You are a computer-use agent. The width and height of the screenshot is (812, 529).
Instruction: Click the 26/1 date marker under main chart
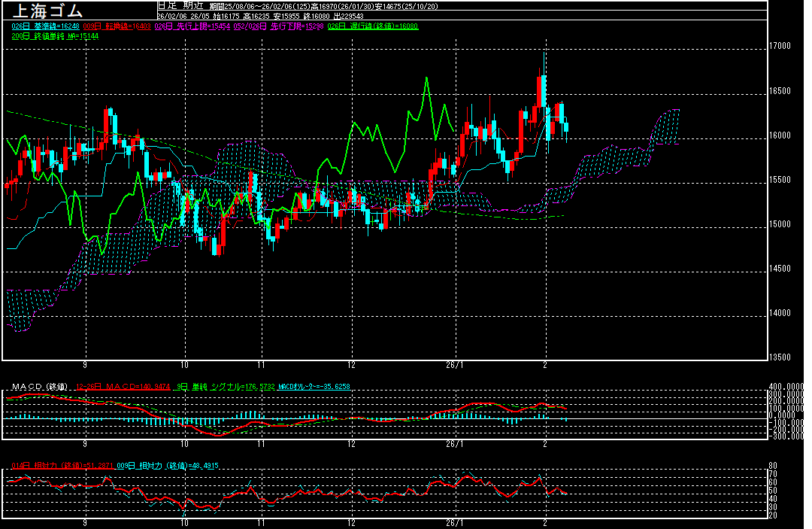point(456,362)
